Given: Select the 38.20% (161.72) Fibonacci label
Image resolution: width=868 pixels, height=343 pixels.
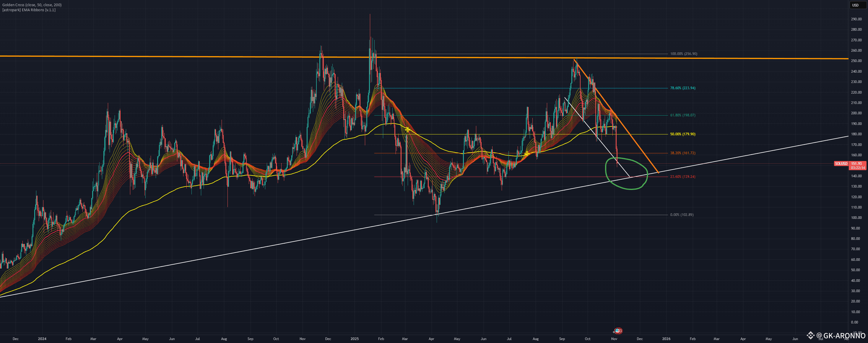Looking at the screenshot, I should click(x=682, y=153).
